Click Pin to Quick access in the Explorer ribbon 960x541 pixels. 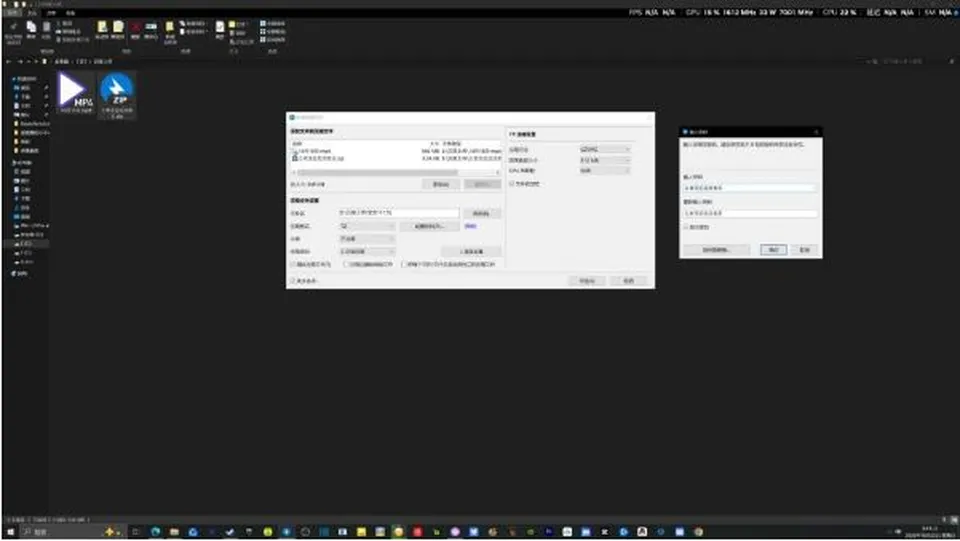[x=13, y=31]
